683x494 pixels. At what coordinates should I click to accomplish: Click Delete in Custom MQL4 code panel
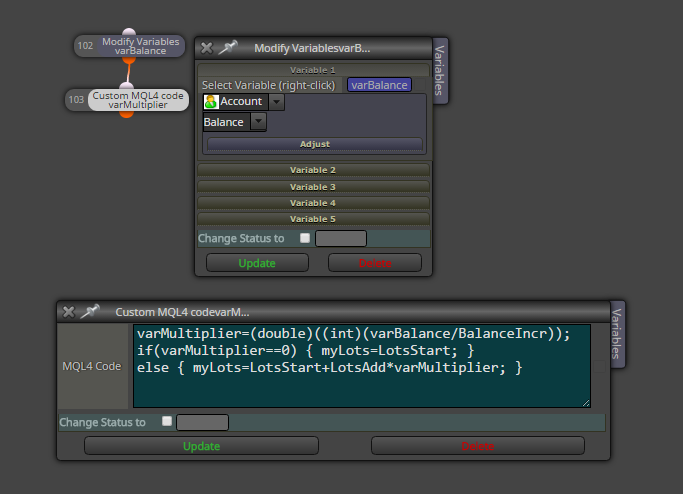pyautogui.click(x=478, y=446)
